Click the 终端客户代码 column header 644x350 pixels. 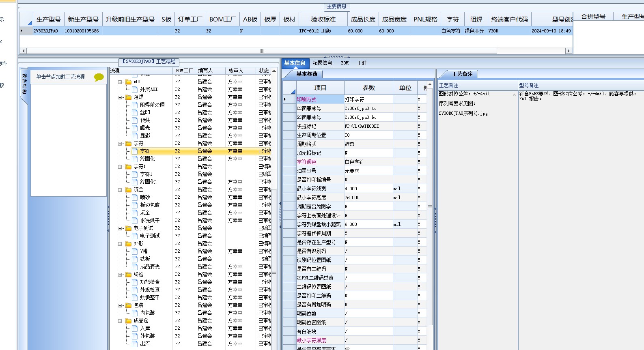[x=510, y=19]
